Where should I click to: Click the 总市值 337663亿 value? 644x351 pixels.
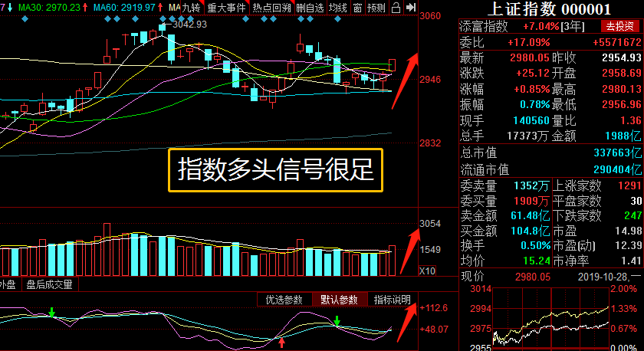point(618,153)
